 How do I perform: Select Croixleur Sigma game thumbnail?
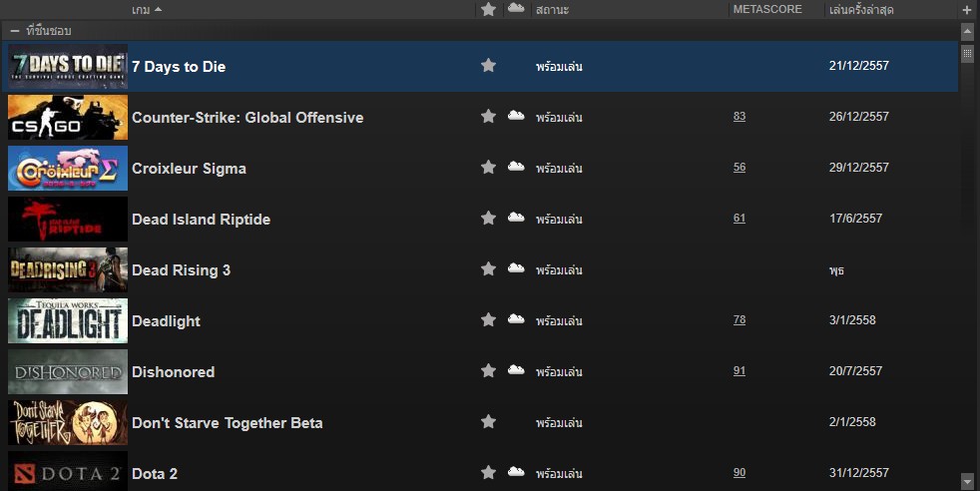click(68, 168)
